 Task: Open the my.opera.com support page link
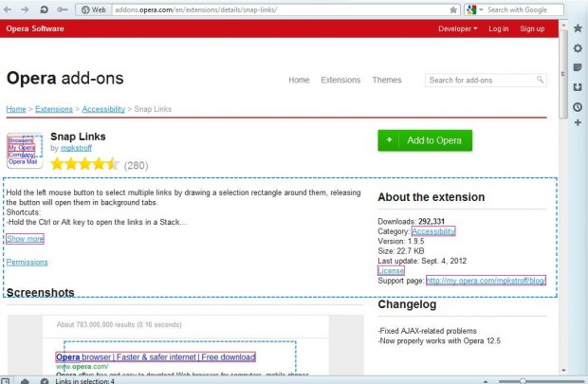[x=486, y=281]
